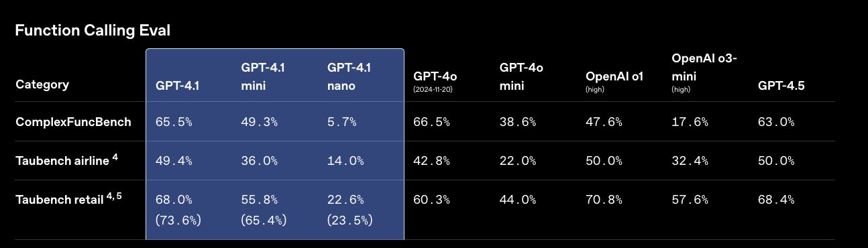Select the ComplexFuncBench row label
The width and height of the screenshot is (868, 248).
[x=73, y=122]
